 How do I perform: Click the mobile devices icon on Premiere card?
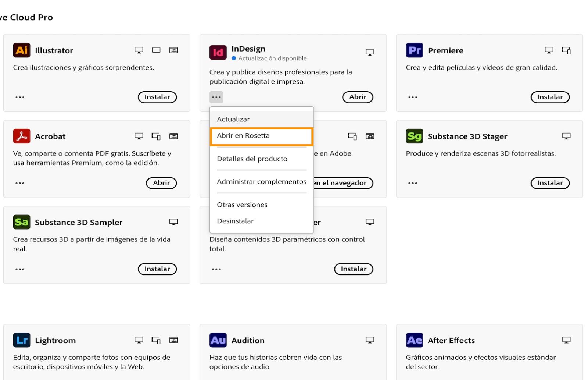[566, 50]
